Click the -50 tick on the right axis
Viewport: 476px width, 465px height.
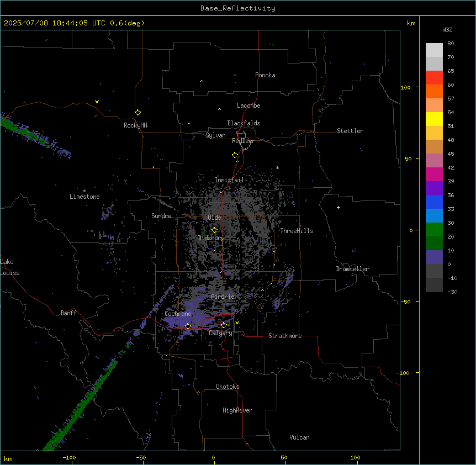405,302
